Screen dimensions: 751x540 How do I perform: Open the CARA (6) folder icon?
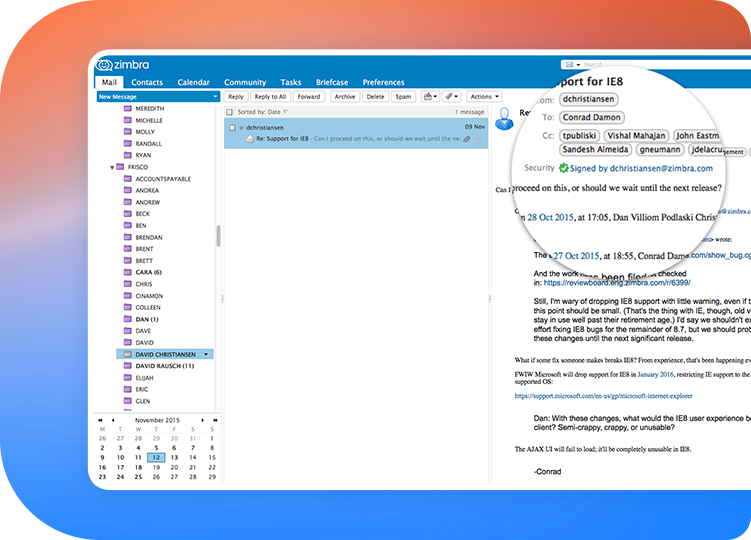point(127,272)
